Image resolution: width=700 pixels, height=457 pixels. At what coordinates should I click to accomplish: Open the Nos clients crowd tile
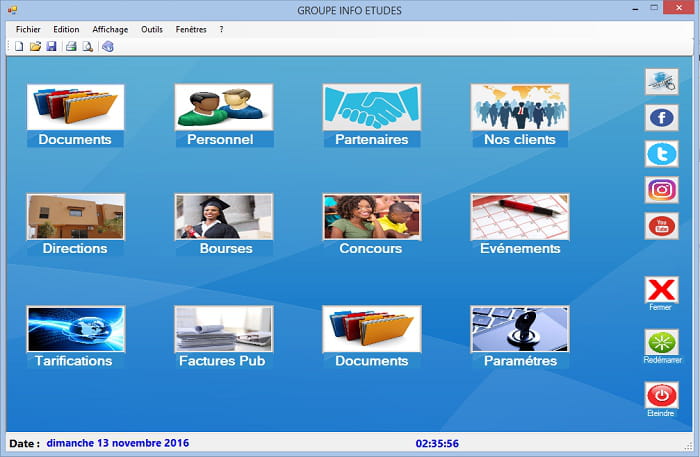[x=520, y=107]
